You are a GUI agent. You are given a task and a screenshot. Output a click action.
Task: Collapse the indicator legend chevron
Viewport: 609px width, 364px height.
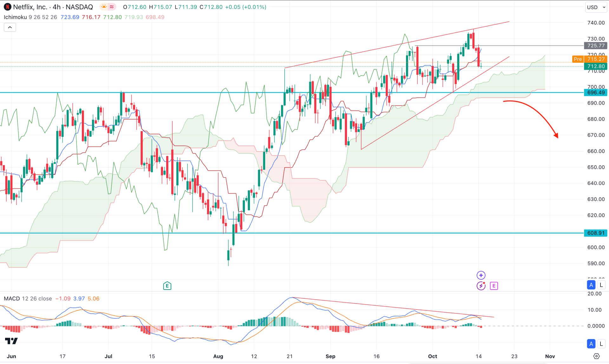pos(10,27)
